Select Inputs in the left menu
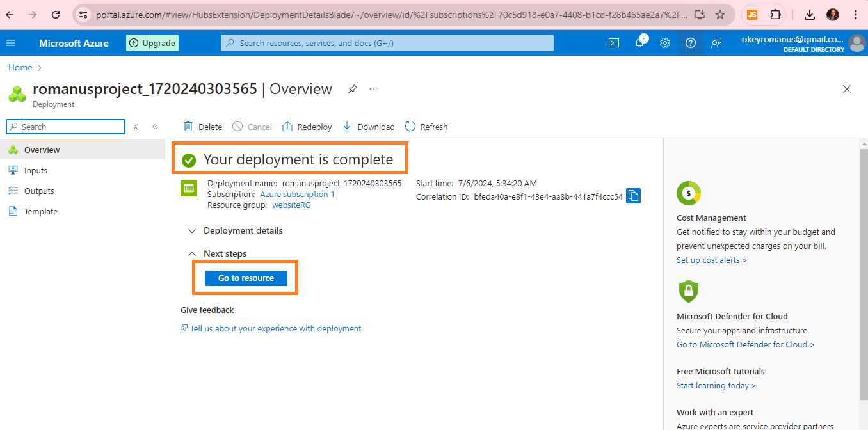Image resolution: width=868 pixels, height=430 pixels. coord(83,170)
